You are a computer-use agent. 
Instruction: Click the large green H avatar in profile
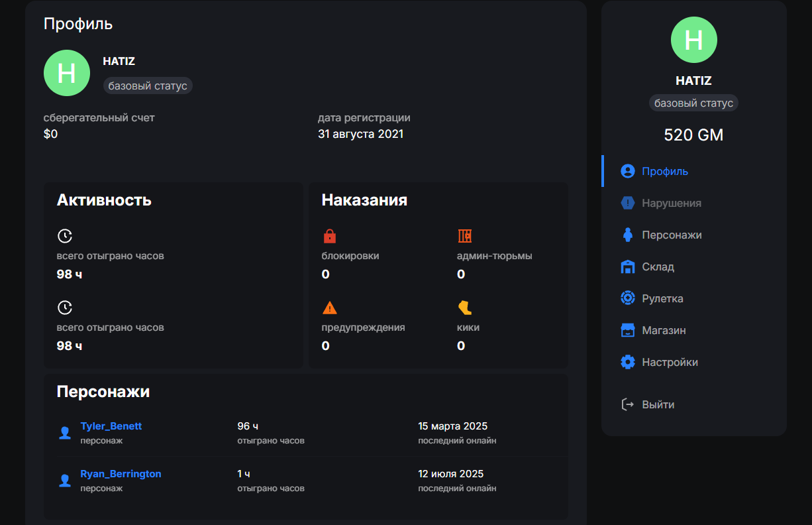point(67,73)
